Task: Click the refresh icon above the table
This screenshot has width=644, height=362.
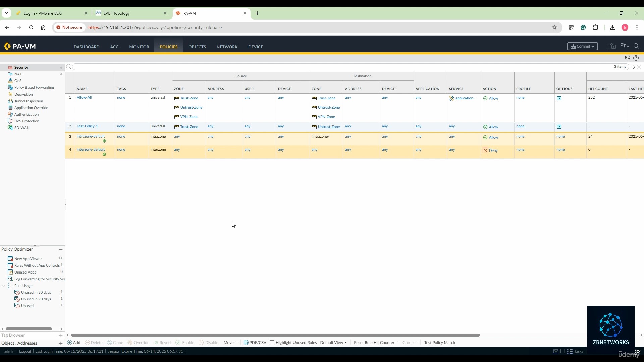Action: pyautogui.click(x=628, y=58)
